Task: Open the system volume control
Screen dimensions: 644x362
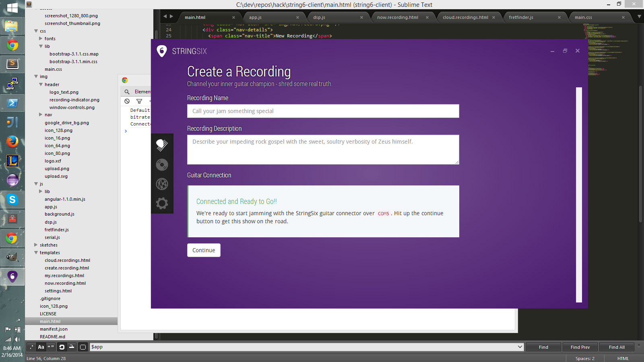Action: pyautogui.click(x=17, y=339)
